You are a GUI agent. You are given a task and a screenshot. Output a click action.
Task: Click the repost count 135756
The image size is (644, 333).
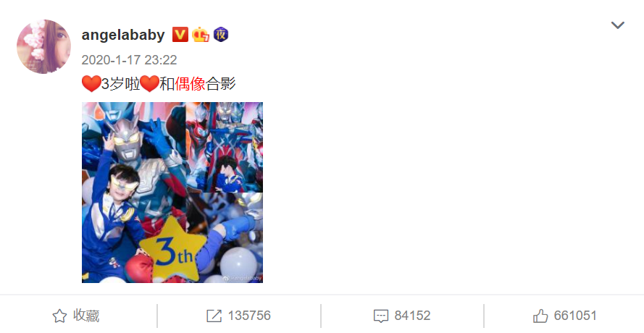[x=249, y=316]
